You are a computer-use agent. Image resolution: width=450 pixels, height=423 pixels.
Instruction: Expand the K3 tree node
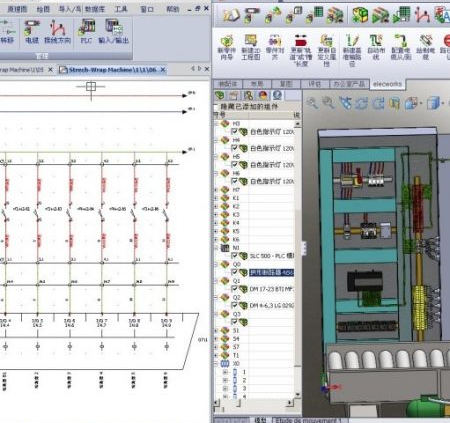click(x=216, y=214)
